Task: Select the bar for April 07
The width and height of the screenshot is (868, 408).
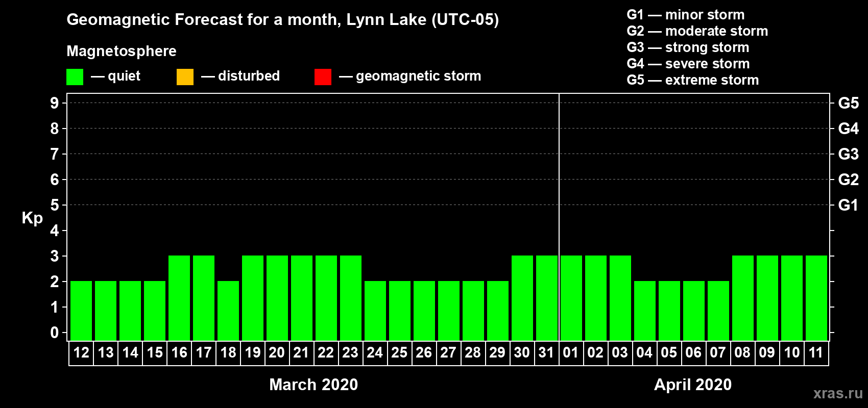Action: pyautogui.click(x=718, y=311)
